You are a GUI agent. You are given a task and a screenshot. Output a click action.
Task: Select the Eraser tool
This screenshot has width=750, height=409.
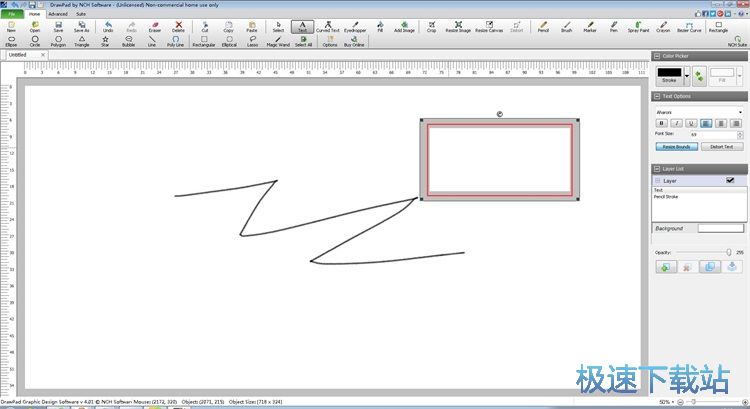pos(154,26)
